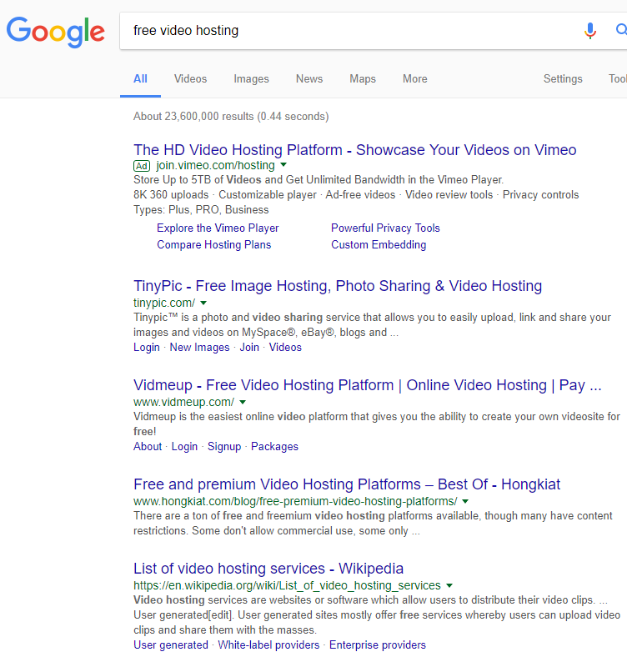Click 'About 23,600,000 results' text
This screenshot has height=672, width=627.
click(231, 117)
